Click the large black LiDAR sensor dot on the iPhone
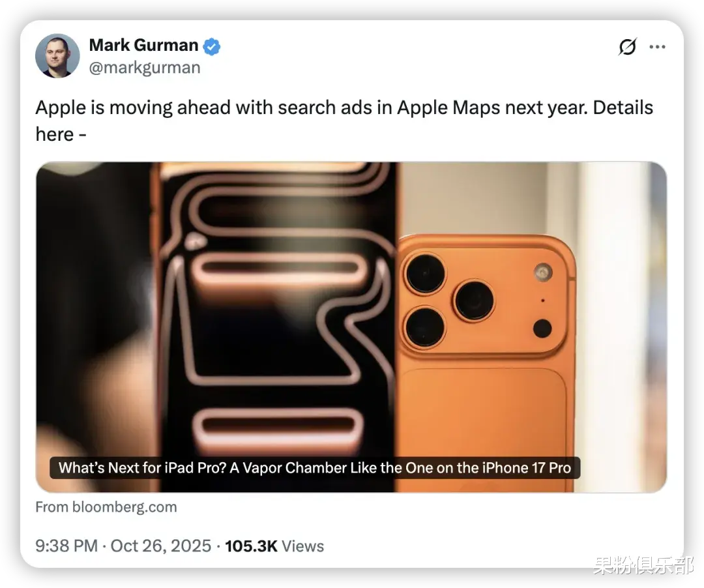This screenshot has width=704, height=588. [x=542, y=329]
